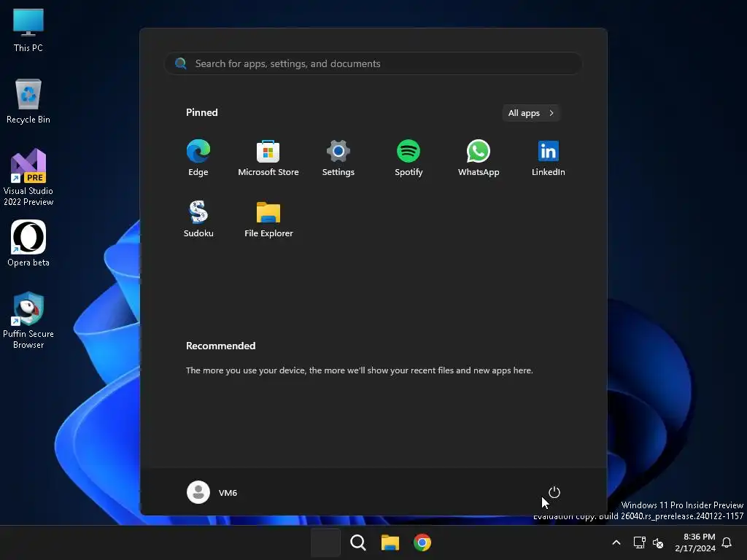Focus the Start menu search box

pyautogui.click(x=373, y=63)
